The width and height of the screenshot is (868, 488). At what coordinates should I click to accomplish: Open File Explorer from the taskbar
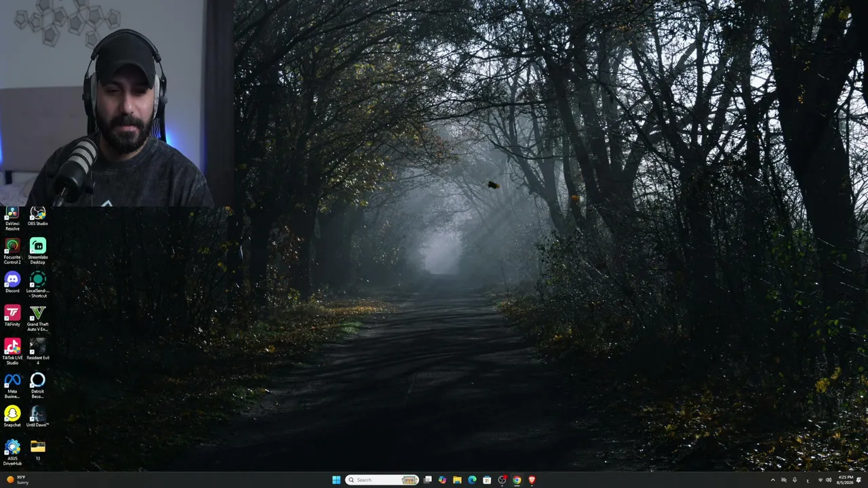coord(457,480)
